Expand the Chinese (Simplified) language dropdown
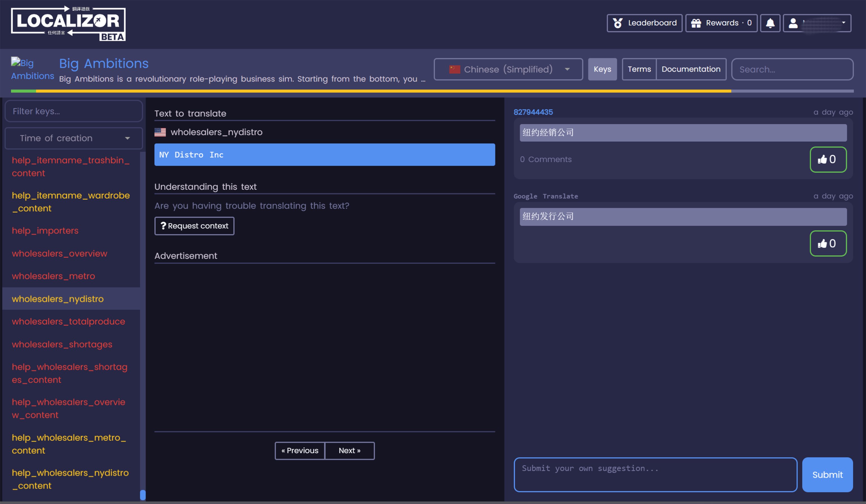The width and height of the screenshot is (866, 504). coord(508,69)
